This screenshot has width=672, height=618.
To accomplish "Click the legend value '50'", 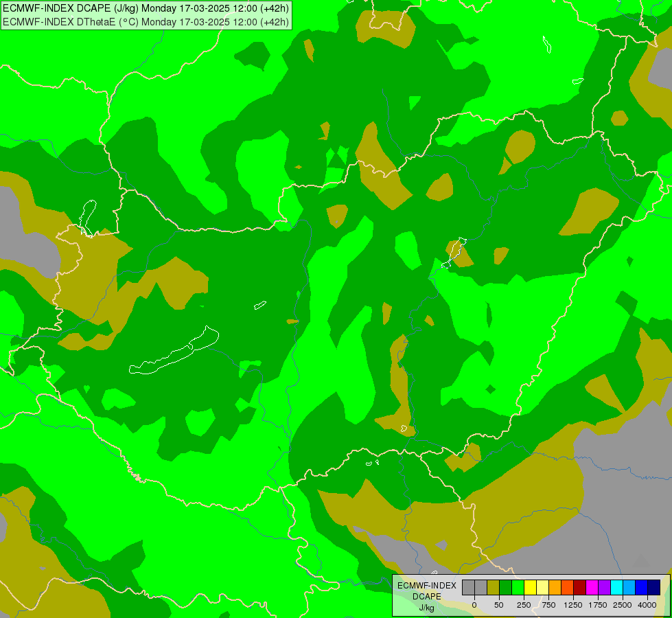I will click(498, 605).
